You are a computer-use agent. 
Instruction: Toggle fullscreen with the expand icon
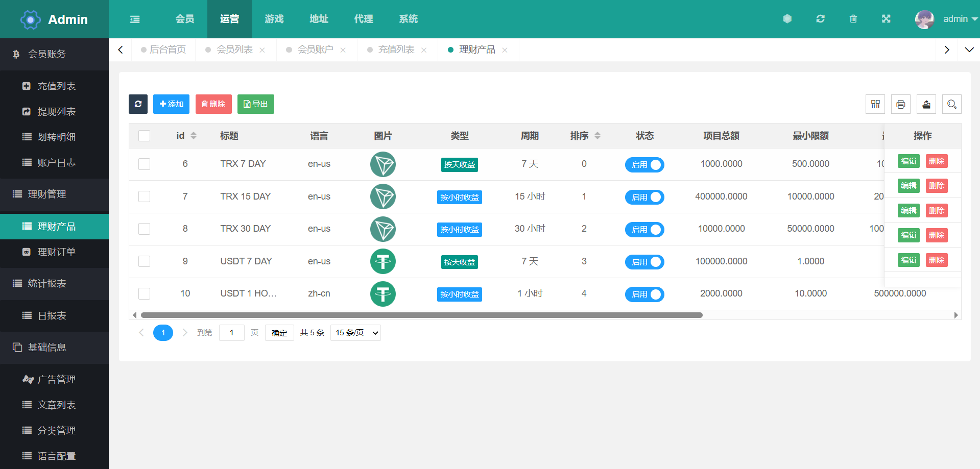886,19
